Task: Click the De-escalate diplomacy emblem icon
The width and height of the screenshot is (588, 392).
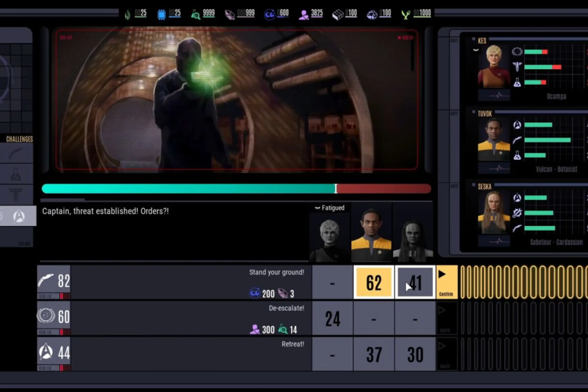Action: point(46,316)
